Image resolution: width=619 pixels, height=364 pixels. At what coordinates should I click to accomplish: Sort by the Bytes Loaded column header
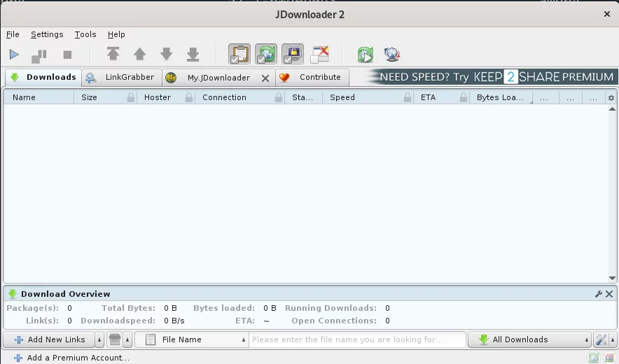coord(500,97)
